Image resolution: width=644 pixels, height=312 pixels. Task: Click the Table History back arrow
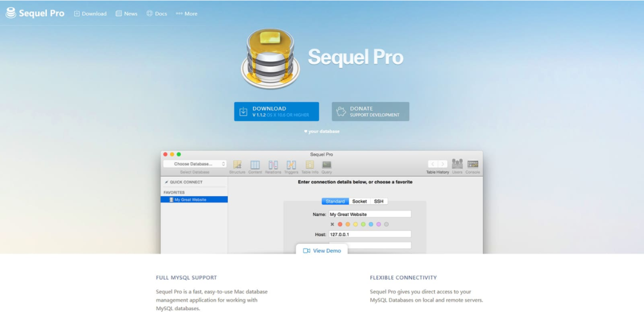coord(433,164)
